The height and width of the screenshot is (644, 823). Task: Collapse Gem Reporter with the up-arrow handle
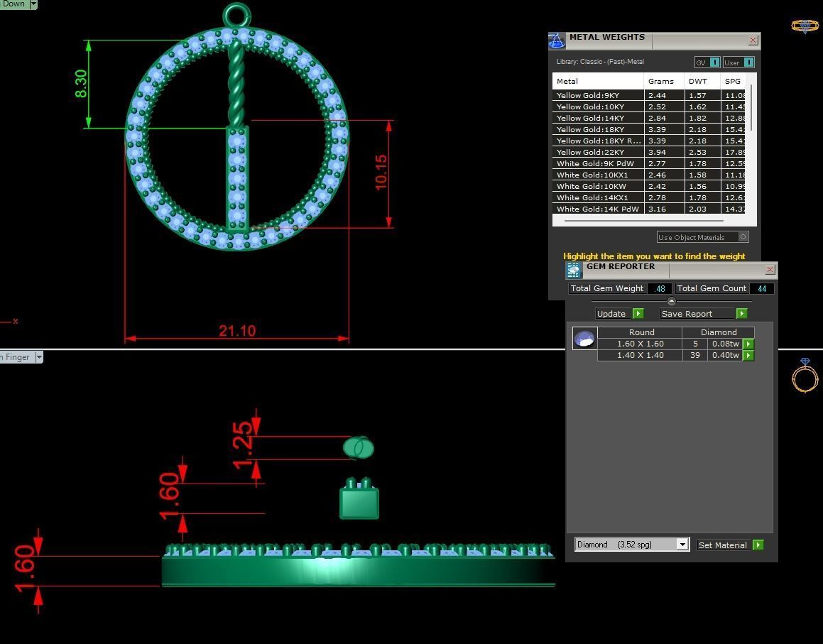click(671, 301)
